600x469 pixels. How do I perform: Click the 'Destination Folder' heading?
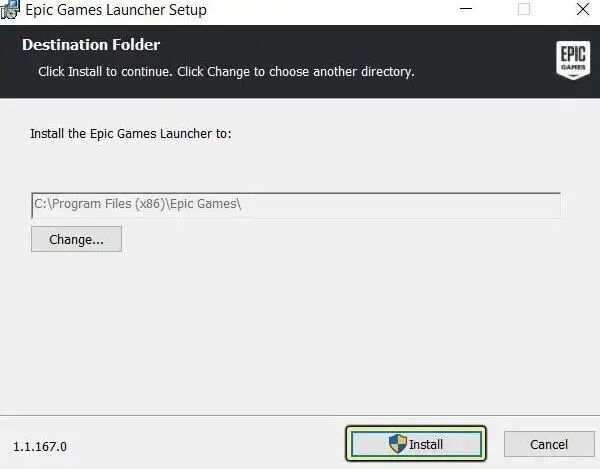[91, 45]
